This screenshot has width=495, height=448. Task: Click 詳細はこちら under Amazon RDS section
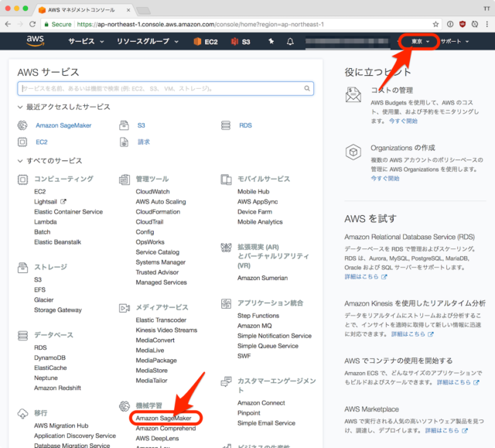click(x=366, y=276)
